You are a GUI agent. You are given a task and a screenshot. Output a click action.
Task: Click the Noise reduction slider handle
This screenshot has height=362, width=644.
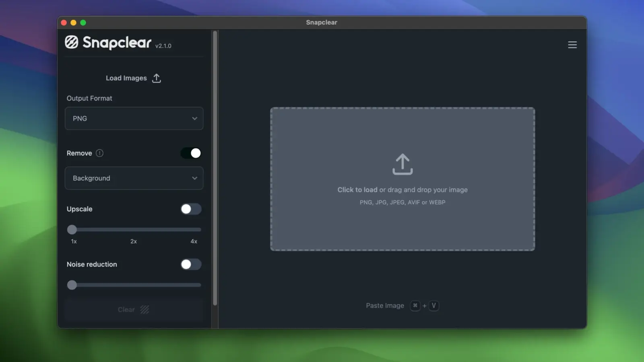(x=72, y=285)
